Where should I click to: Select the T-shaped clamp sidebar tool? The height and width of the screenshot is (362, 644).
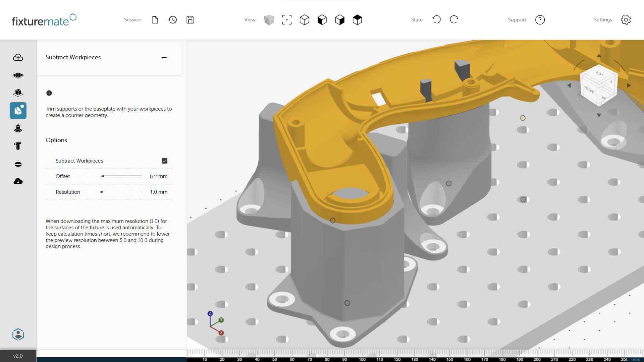18,146
